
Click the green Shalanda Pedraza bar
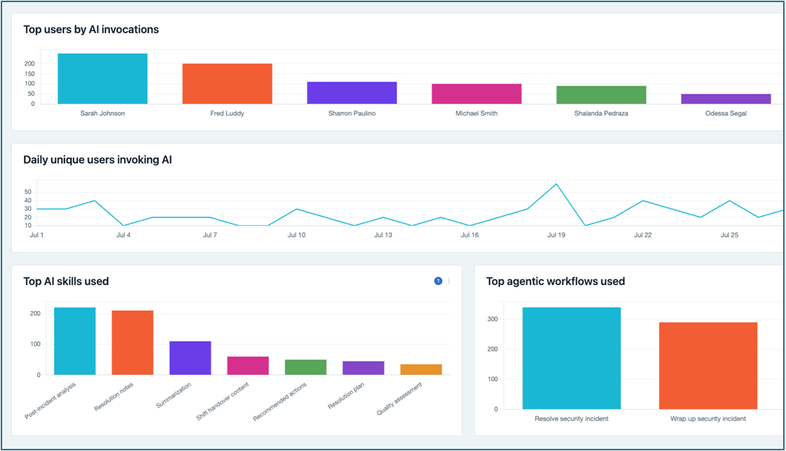[x=602, y=95]
